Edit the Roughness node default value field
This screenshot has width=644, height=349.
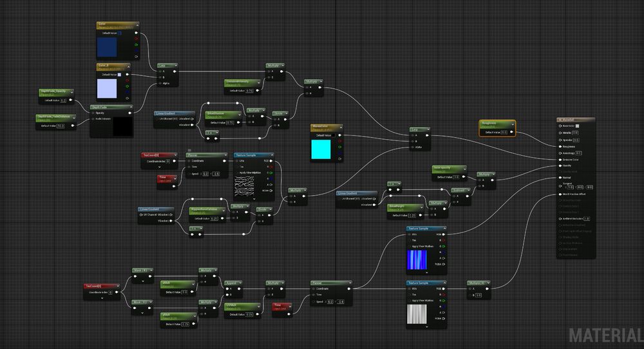click(504, 132)
